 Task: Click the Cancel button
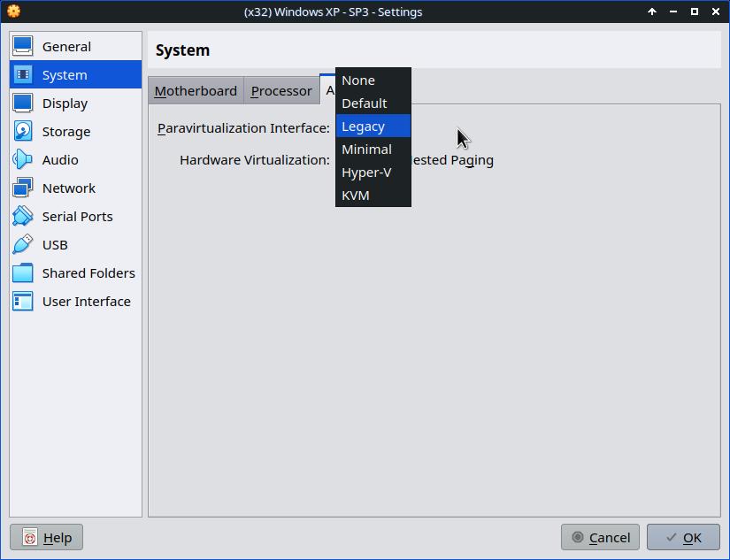tap(600, 537)
